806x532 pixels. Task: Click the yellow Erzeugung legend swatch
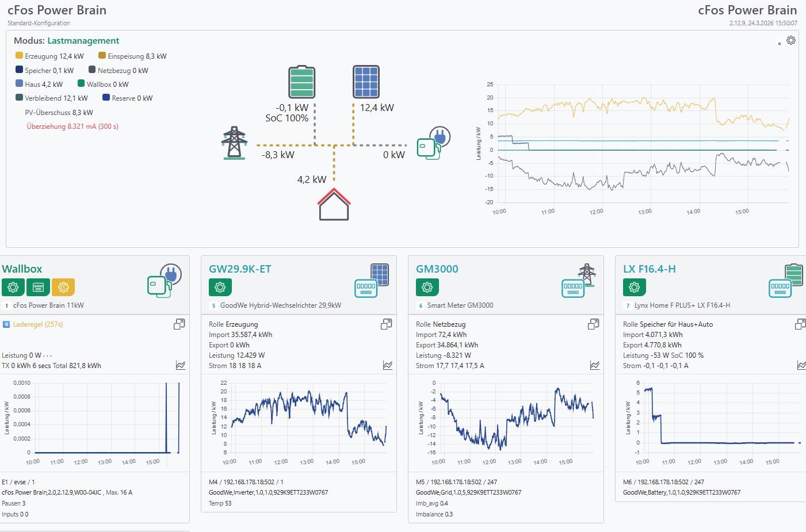click(x=19, y=56)
